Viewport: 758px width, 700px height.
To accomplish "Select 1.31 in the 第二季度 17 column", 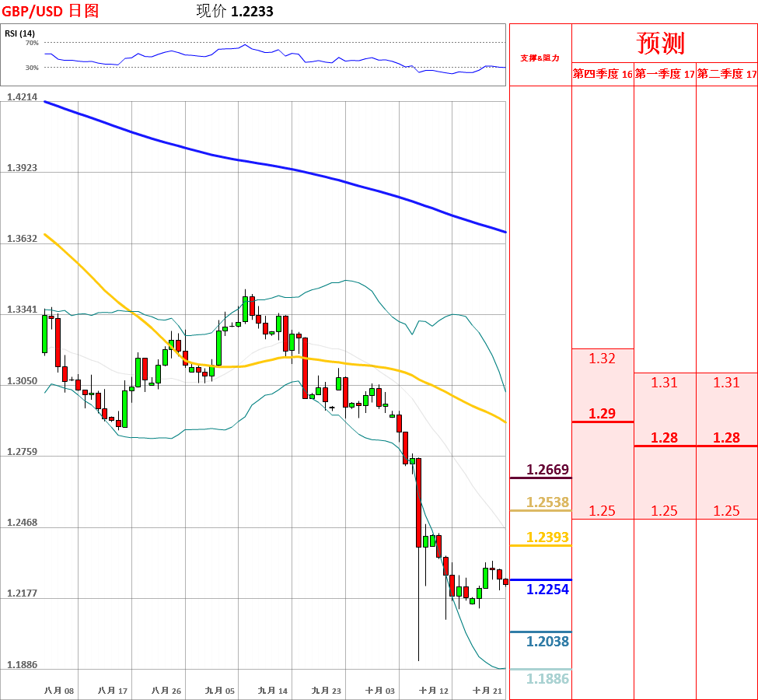I will point(727,383).
